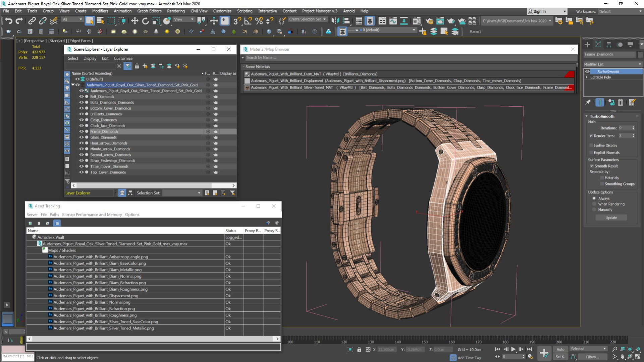The height and width of the screenshot is (362, 644).
Task: Click the Time Configuration icon
Action: click(530, 357)
